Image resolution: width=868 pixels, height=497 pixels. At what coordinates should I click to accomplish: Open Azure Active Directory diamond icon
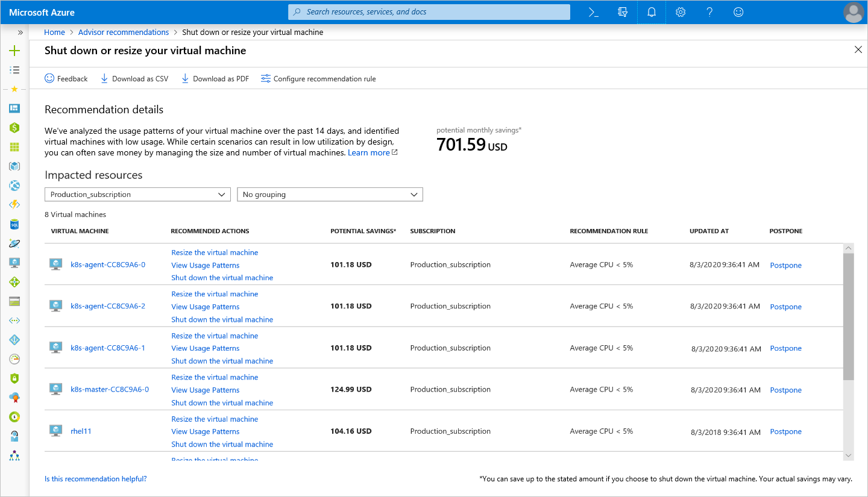click(14, 340)
